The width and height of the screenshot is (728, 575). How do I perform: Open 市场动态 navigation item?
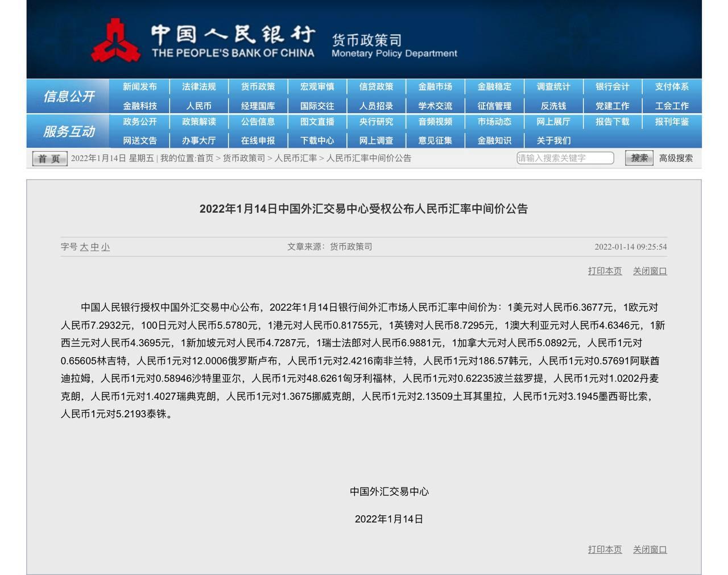495,122
